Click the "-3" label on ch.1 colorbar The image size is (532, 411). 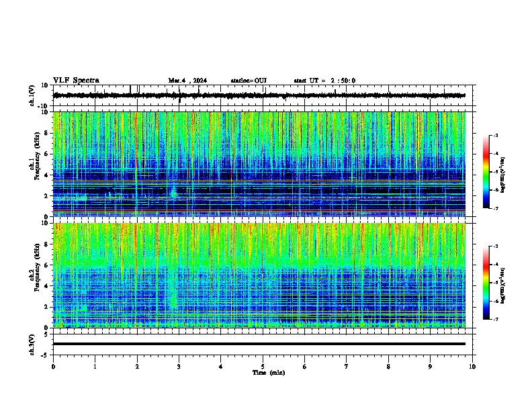coord(495,135)
